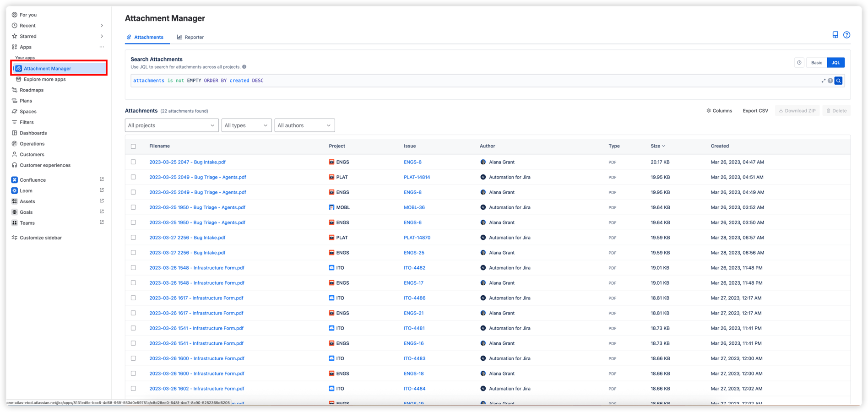The image size is (868, 412).
Task: Open Assets via its external link icon
Action: pos(102,201)
